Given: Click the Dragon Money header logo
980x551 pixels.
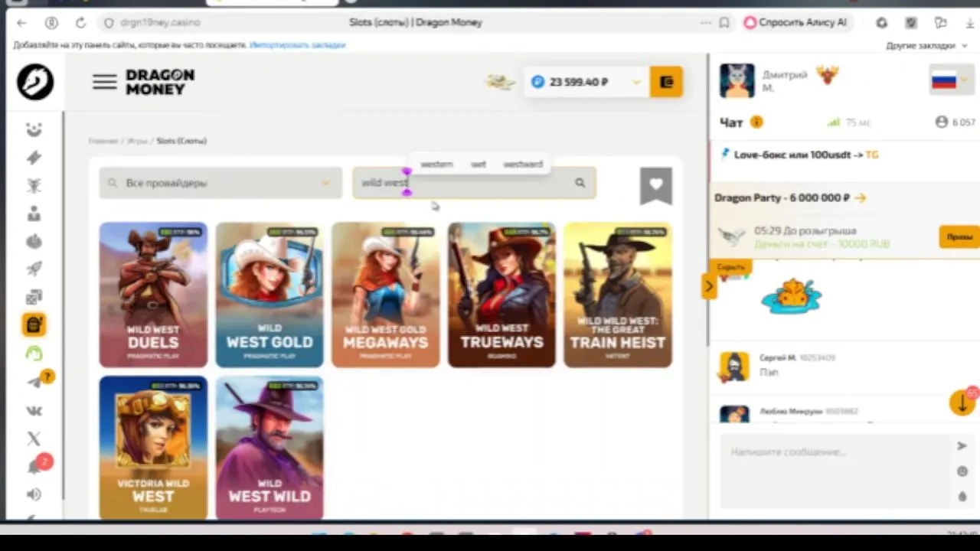Looking at the screenshot, I should coord(160,82).
